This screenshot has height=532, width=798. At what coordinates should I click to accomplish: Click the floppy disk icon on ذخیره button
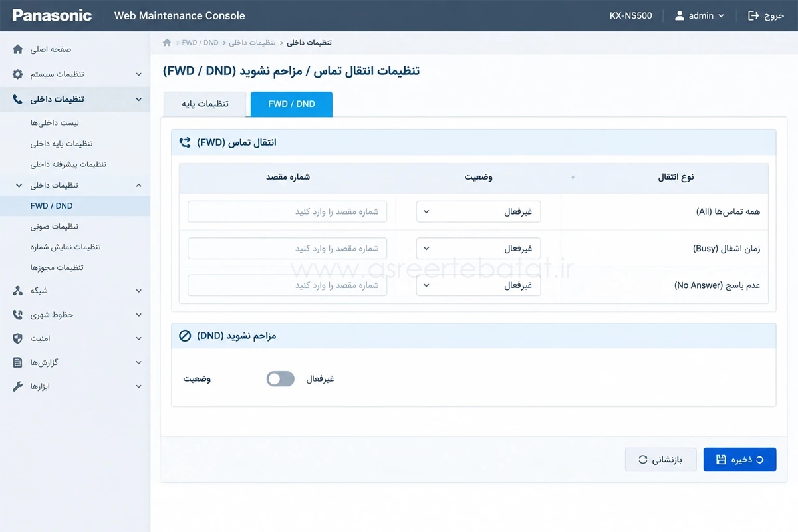coord(721,460)
